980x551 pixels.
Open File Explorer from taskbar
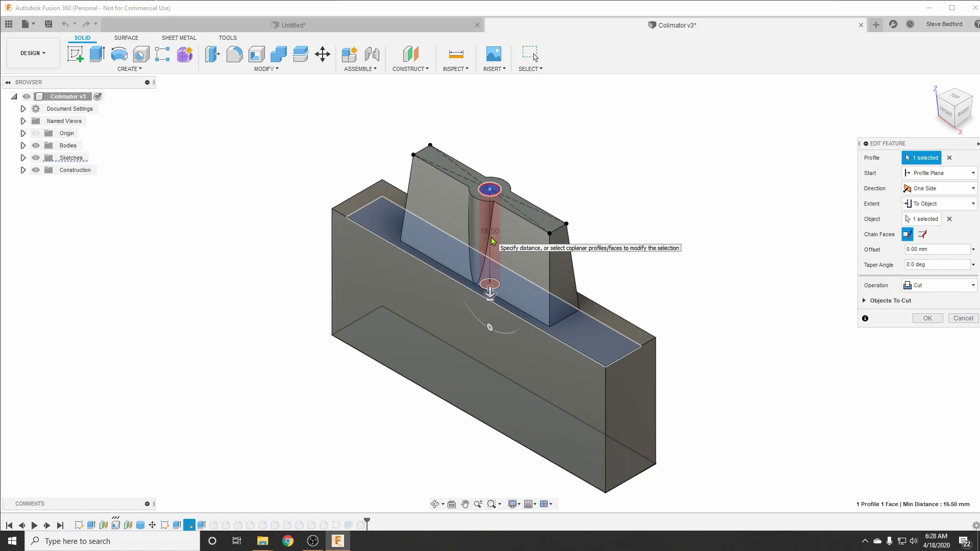coord(262,541)
